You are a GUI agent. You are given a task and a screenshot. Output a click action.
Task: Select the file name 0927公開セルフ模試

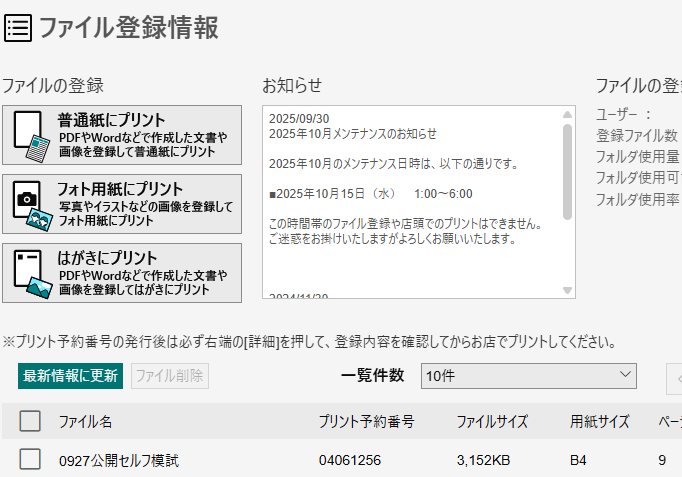118,461
